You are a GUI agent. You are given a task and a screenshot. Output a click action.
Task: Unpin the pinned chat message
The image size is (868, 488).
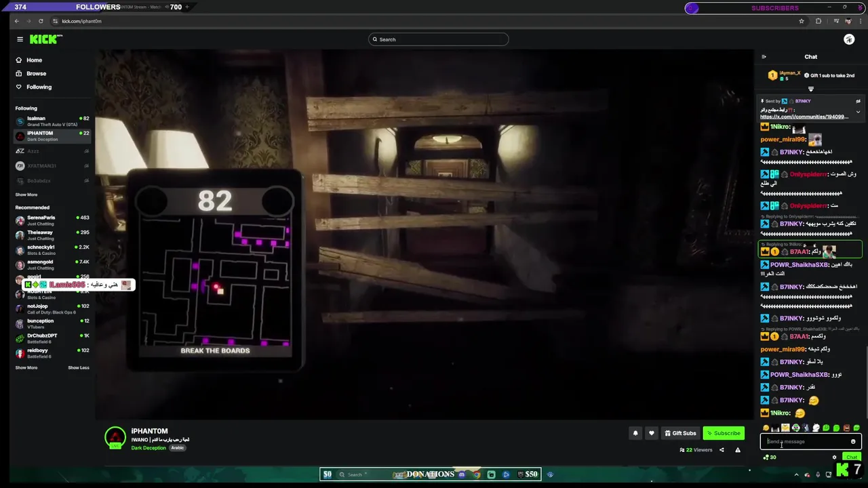858,101
